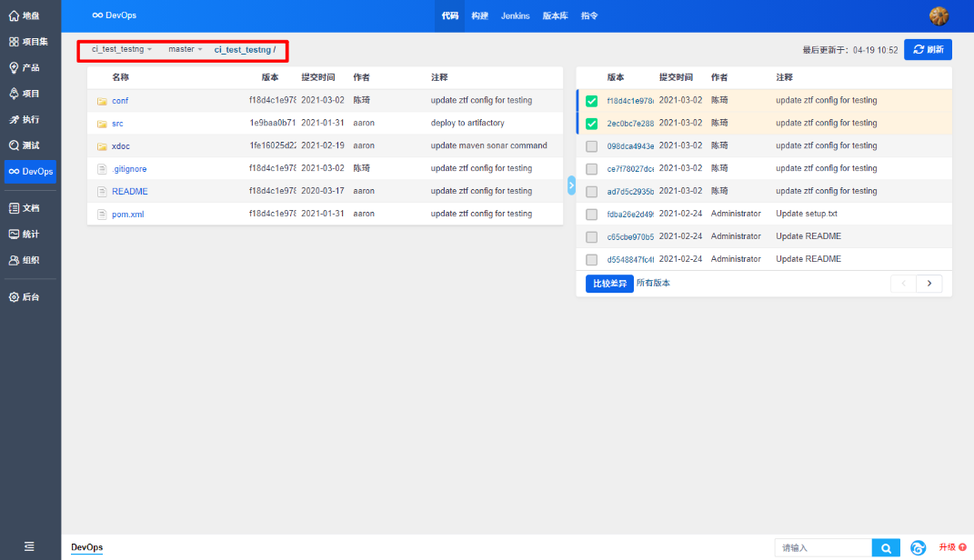Check the box for revision 098dca4943e
Image resolution: width=974 pixels, height=560 pixels.
tap(592, 146)
